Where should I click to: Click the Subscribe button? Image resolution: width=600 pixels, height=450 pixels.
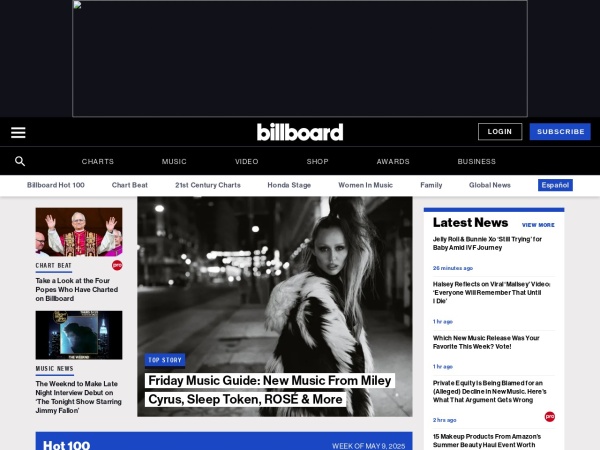click(560, 132)
